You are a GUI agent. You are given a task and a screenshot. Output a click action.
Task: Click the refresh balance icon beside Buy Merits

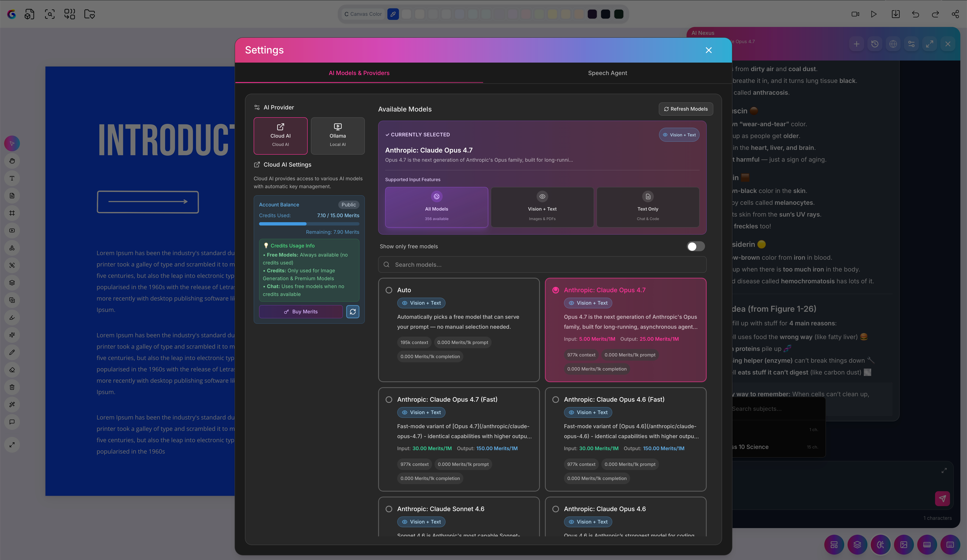353,312
